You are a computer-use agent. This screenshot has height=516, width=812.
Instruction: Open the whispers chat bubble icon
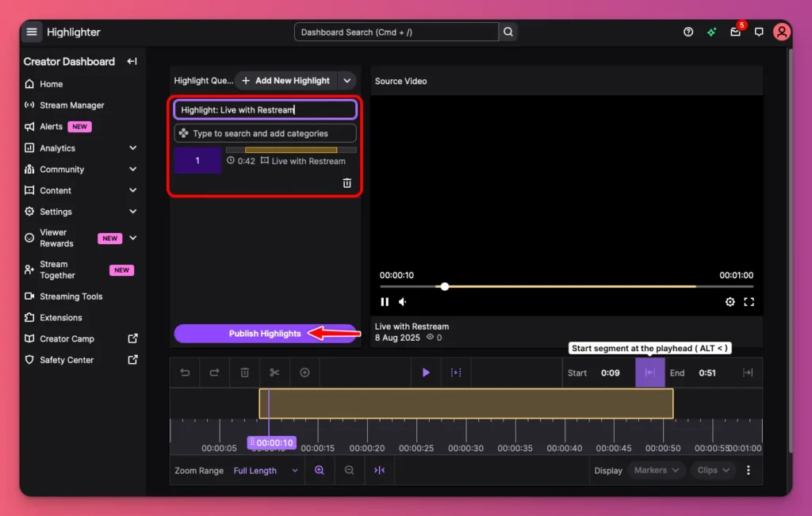point(759,32)
